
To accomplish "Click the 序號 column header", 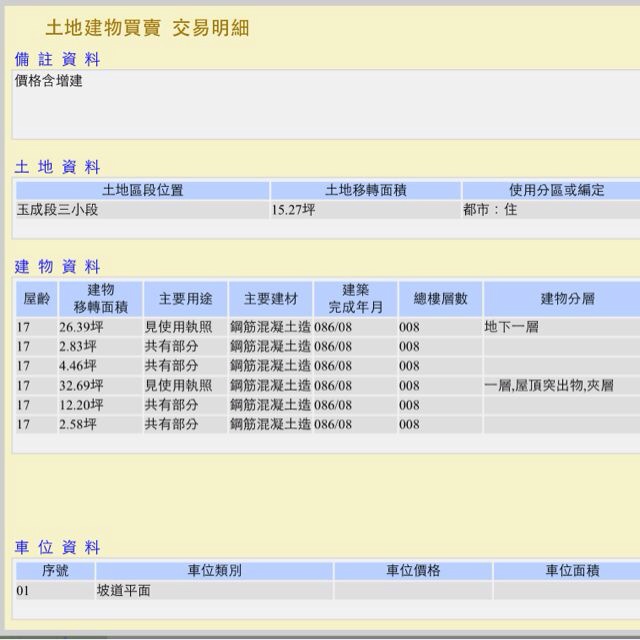I will pos(55,571).
